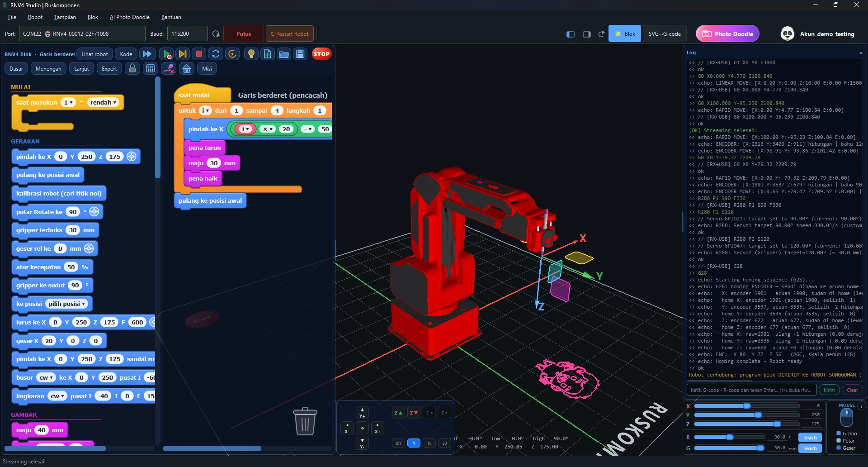
Task: Run the block program with the green play icon
Action: click(x=166, y=54)
